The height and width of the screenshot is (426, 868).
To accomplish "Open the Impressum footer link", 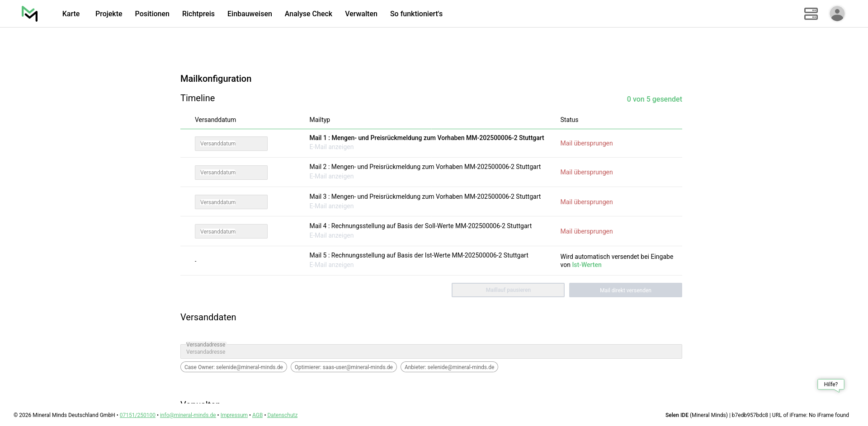I will coord(234,415).
